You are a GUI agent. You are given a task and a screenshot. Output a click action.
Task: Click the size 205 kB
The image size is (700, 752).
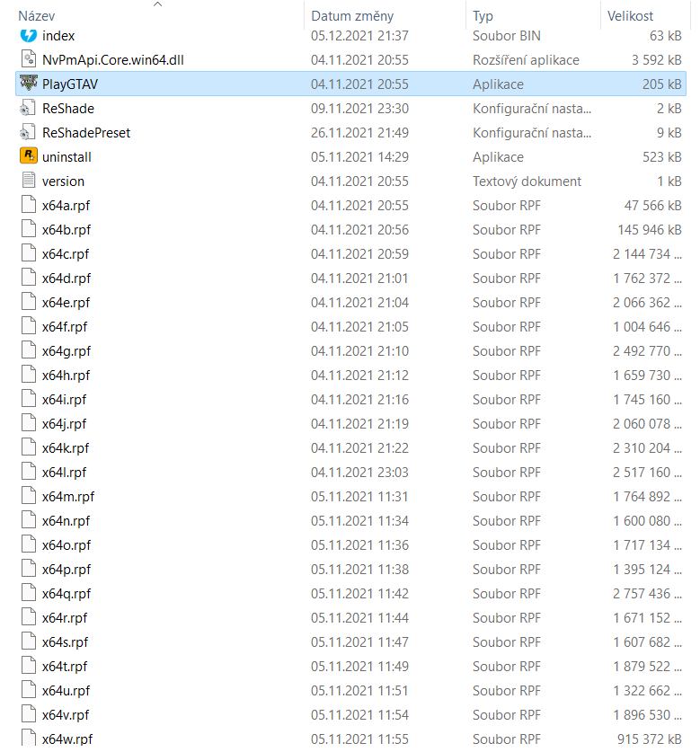[x=662, y=84]
